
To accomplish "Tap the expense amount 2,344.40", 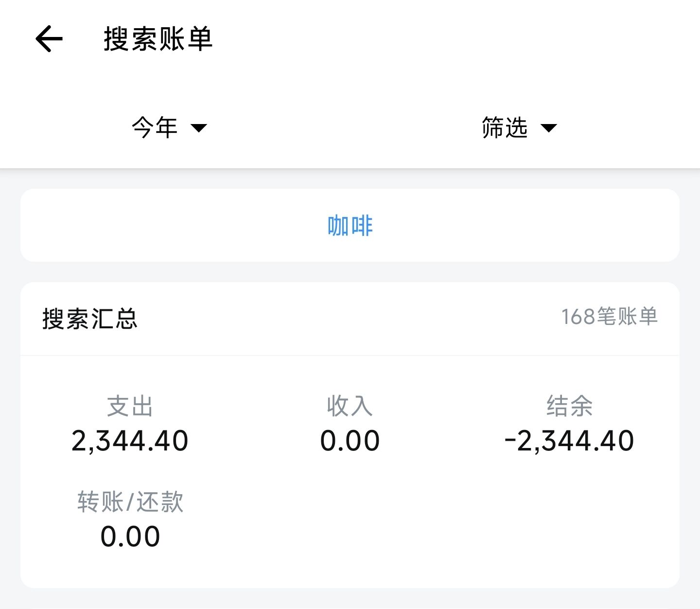I will pyautogui.click(x=130, y=441).
